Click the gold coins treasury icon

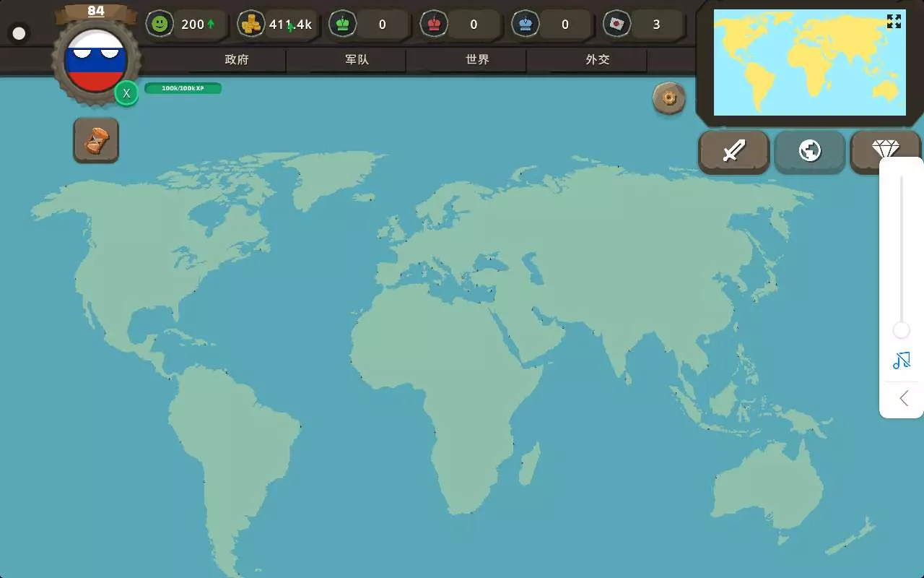(251, 24)
